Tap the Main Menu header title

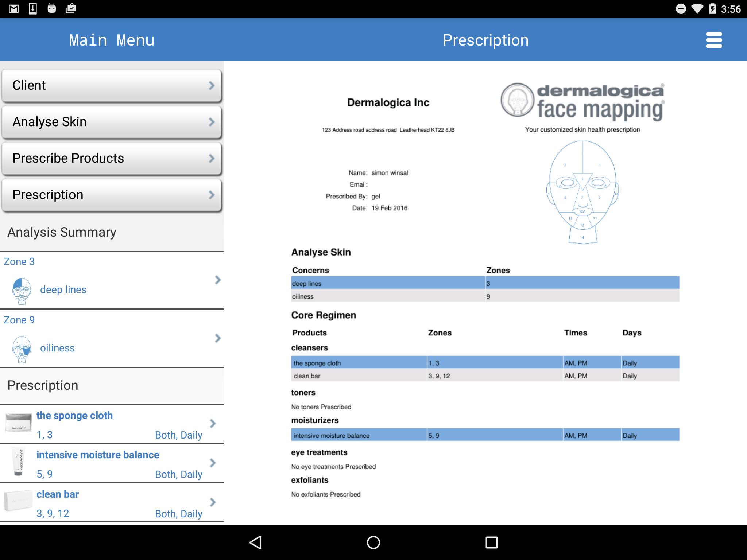[x=112, y=40]
